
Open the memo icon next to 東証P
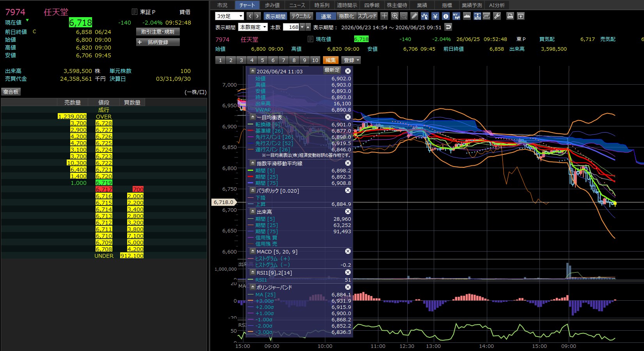click(135, 12)
